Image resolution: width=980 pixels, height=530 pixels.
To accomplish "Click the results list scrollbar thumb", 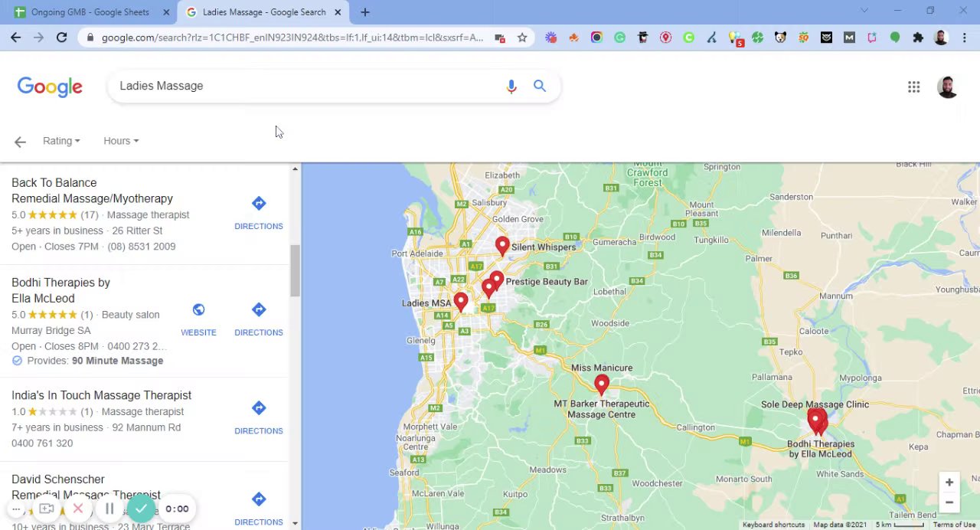I will (295, 272).
